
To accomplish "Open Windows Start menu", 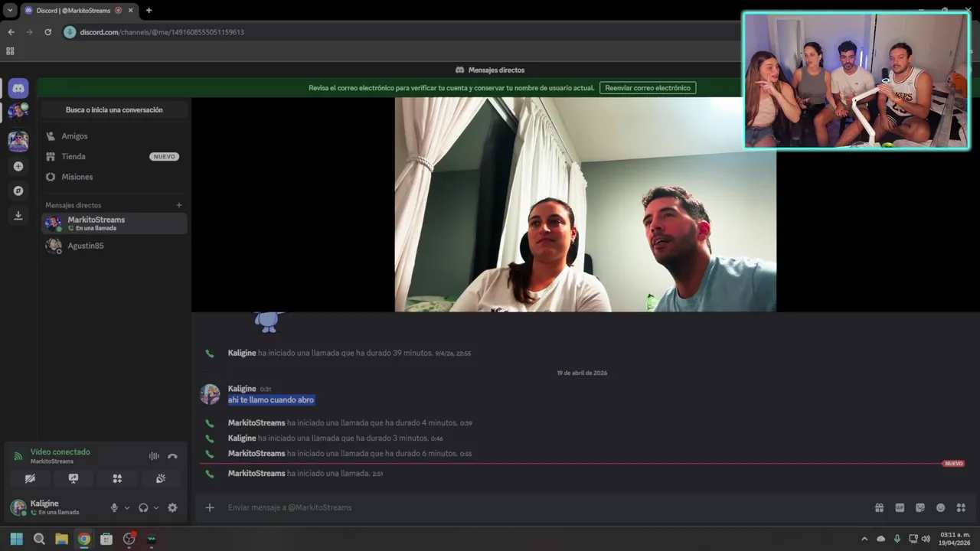I will (16, 539).
